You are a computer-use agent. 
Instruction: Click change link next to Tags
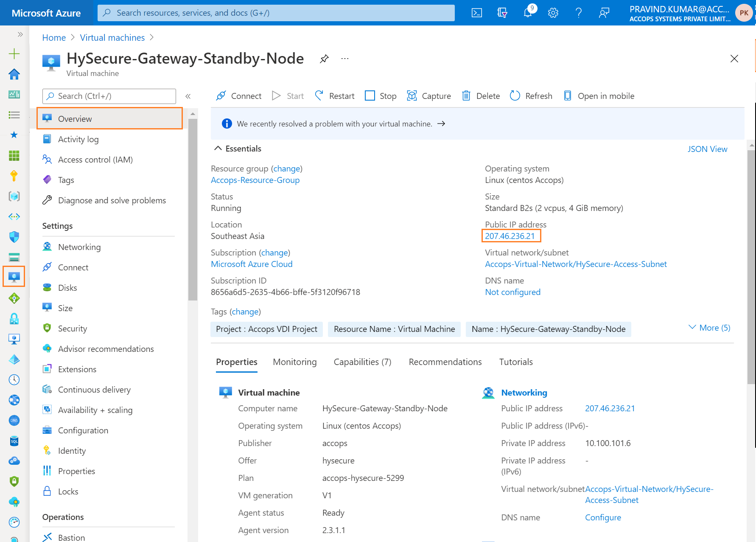pyautogui.click(x=245, y=312)
